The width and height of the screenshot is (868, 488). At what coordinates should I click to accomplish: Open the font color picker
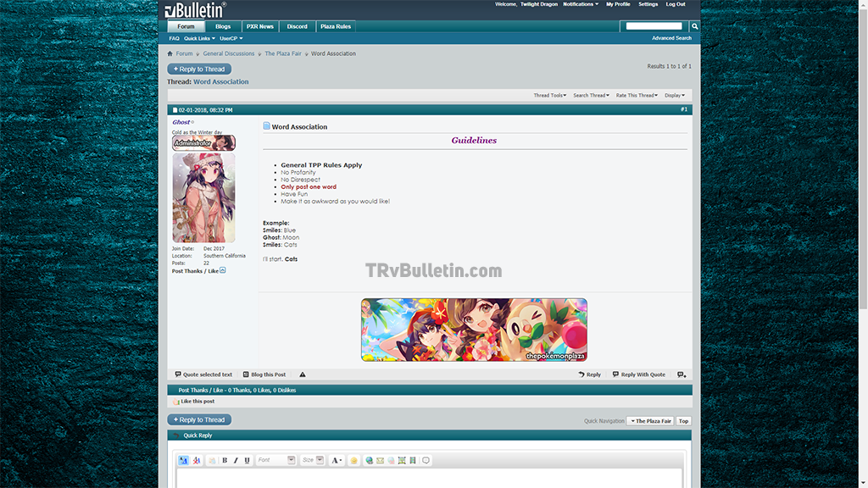pos(337,460)
